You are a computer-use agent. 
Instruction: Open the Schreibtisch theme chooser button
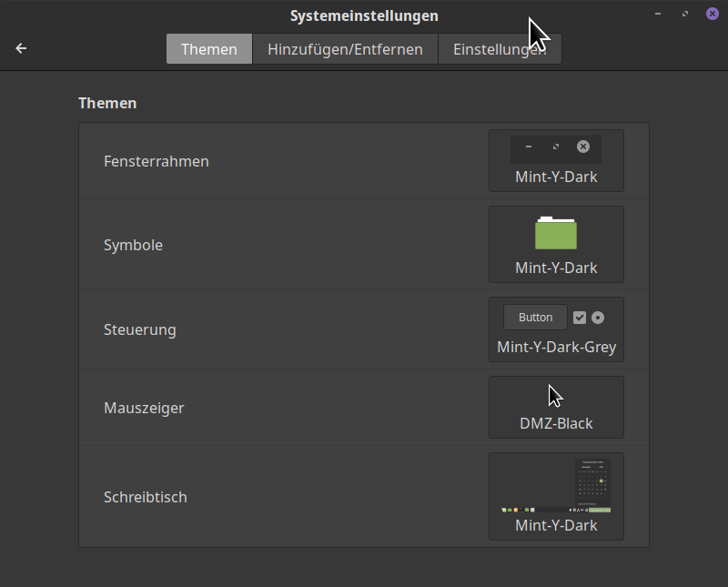click(556, 496)
